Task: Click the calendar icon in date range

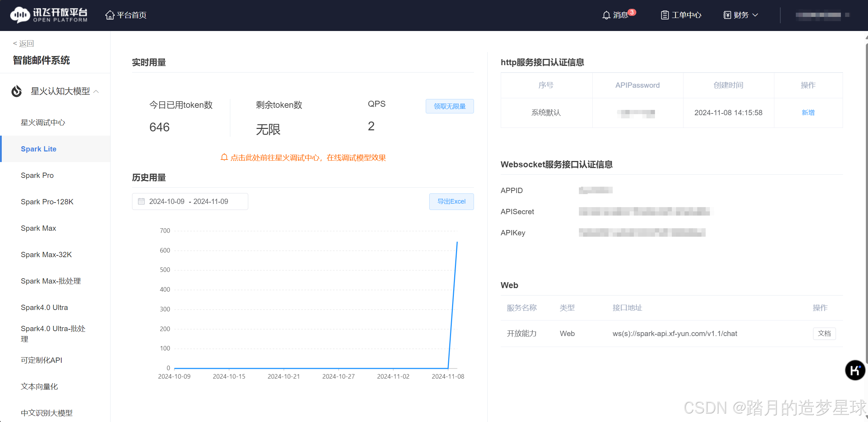Action: [141, 201]
